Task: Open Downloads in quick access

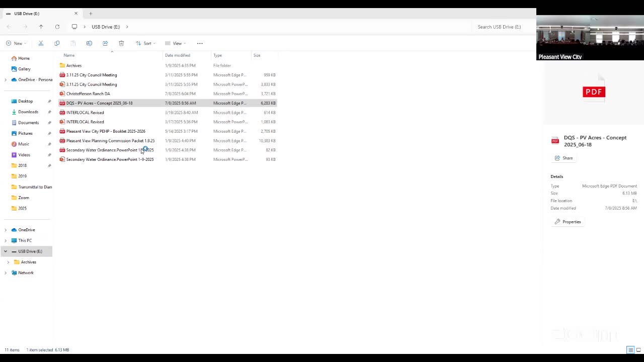Action: [x=28, y=112]
